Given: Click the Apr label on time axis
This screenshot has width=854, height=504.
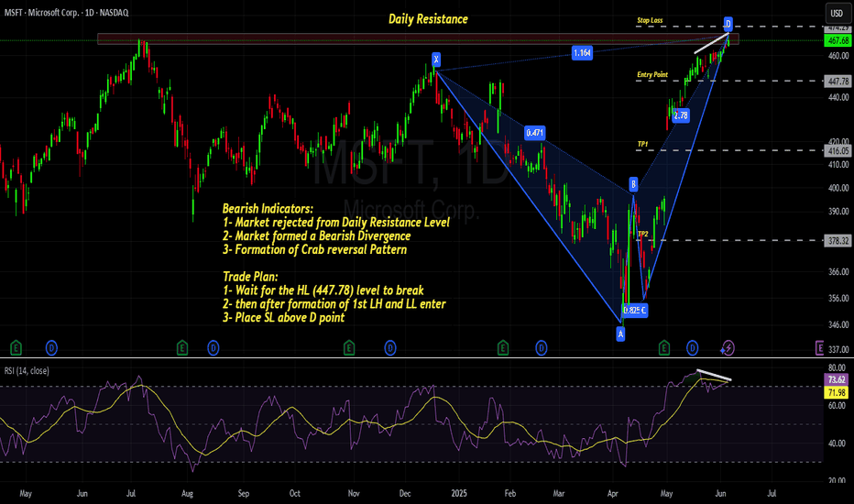Looking at the screenshot, I should pyautogui.click(x=613, y=494).
